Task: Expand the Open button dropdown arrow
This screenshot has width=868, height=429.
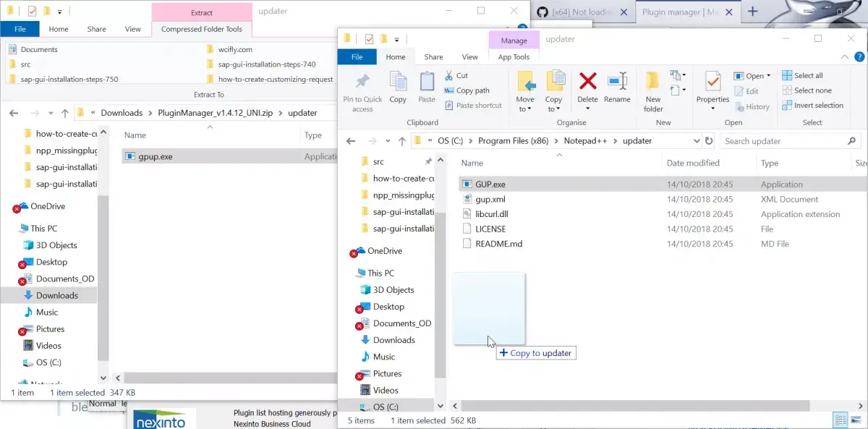Action: pos(768,76)
